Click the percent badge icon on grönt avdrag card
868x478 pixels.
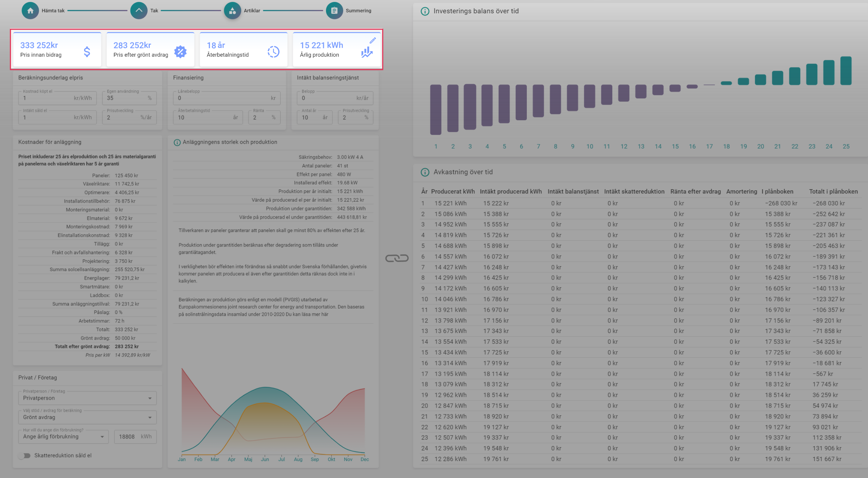(x=180, y=51)
